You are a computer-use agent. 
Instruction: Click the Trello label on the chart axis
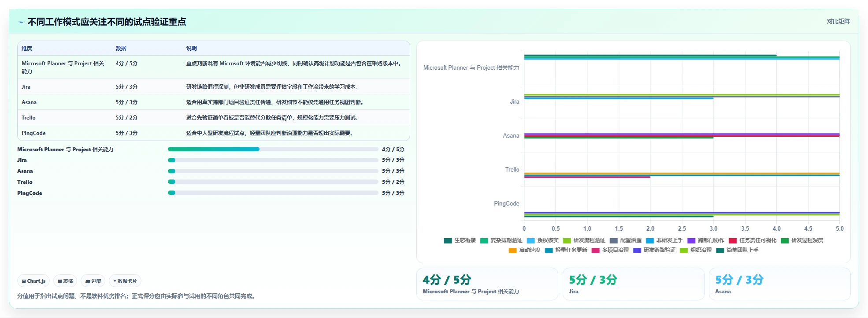(512, 170)
